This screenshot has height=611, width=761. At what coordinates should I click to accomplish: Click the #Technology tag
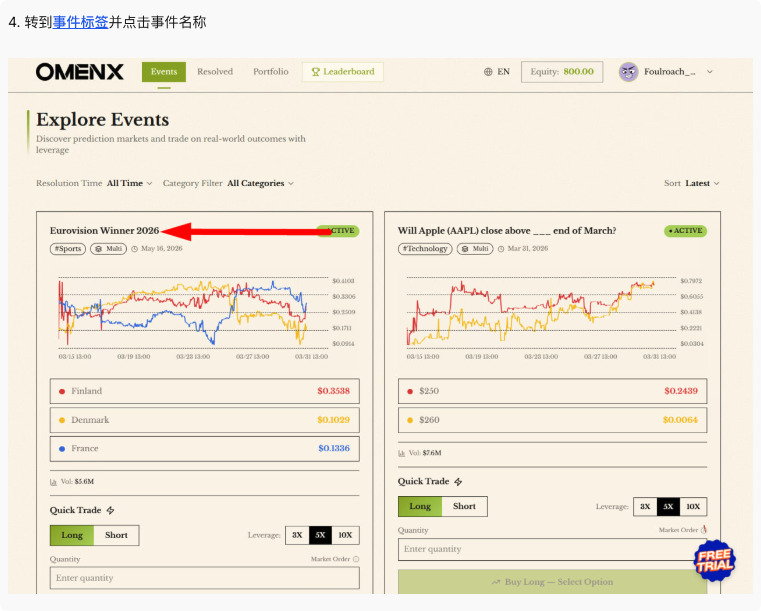[x=425, y=248]
